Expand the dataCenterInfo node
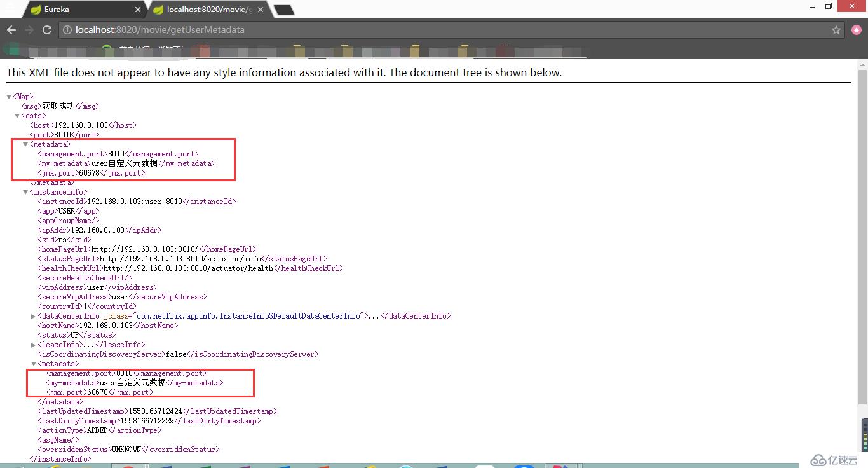 [x=34, y=316]
